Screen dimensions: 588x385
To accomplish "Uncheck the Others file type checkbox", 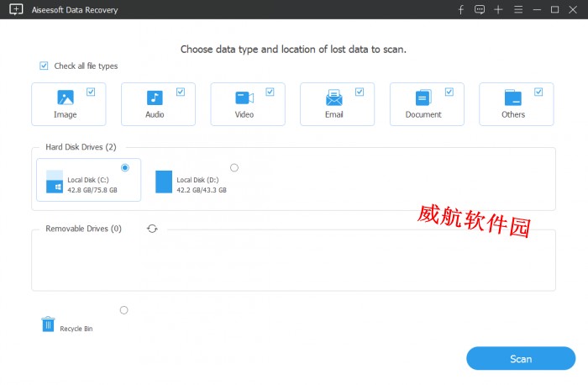I will click(538, 92).
